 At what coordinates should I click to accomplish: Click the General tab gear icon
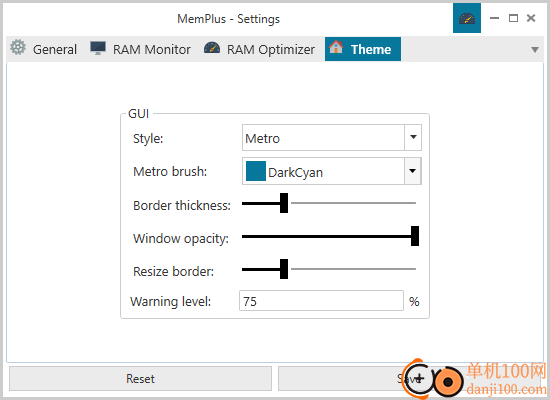click(18, 47)
